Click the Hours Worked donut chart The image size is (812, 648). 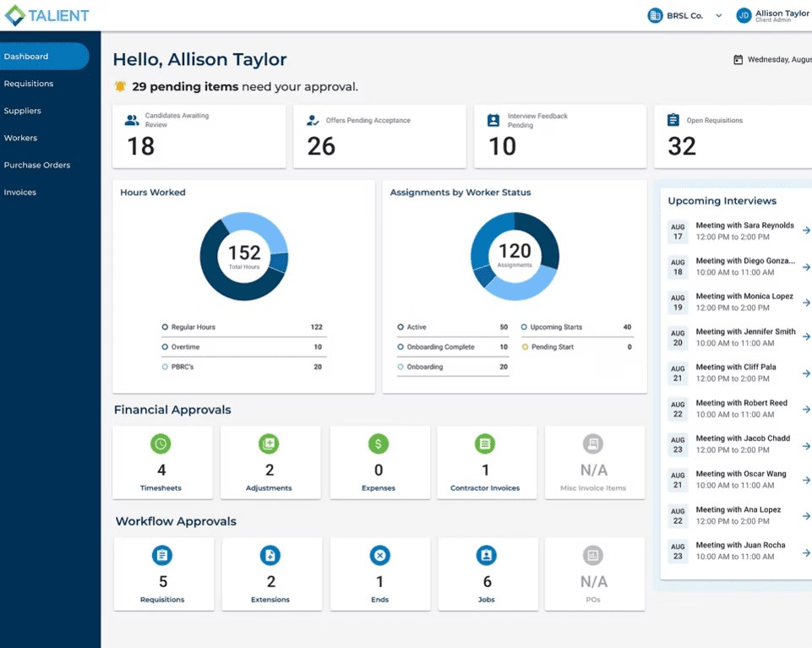[x=244, y=256]
